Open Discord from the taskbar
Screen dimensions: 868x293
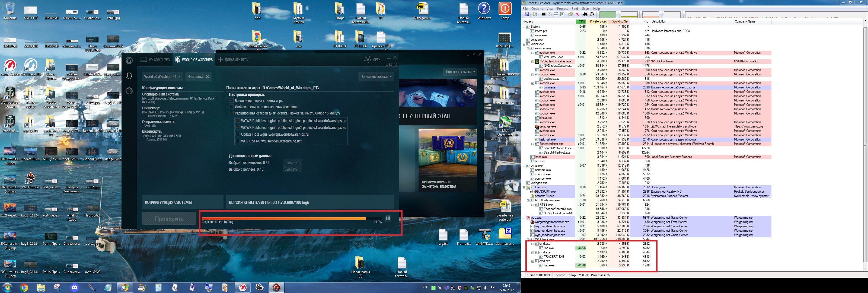pyautogui.click(x=75, y=288)
